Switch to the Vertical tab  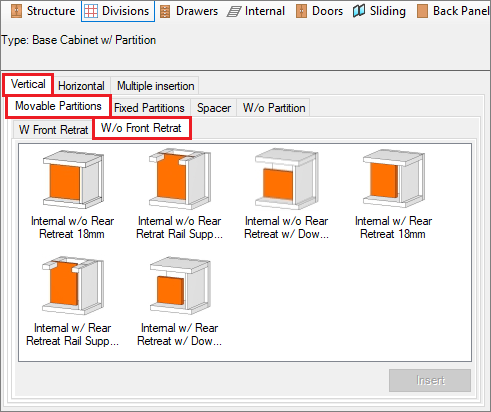(28, 84)
